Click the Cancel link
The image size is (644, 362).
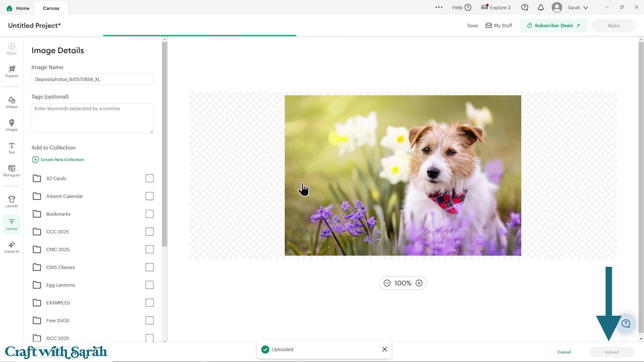click(564, 352)
